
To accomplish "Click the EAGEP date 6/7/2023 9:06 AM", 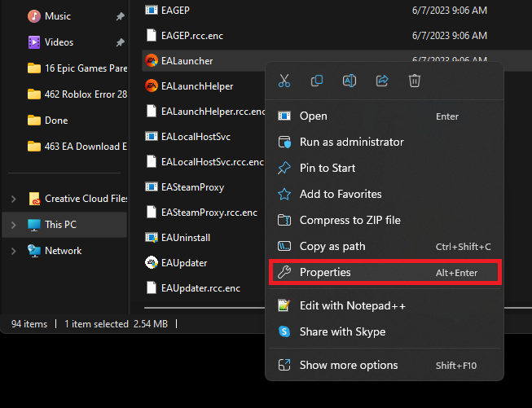I will (x=449, y=10).
